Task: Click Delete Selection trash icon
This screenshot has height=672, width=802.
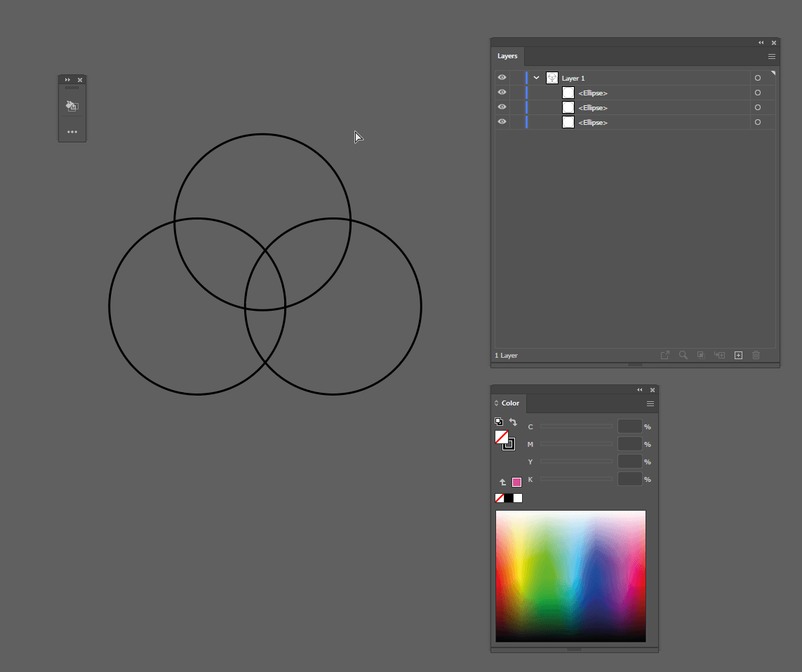Action: pyautogui.click(x=756, y=355)
